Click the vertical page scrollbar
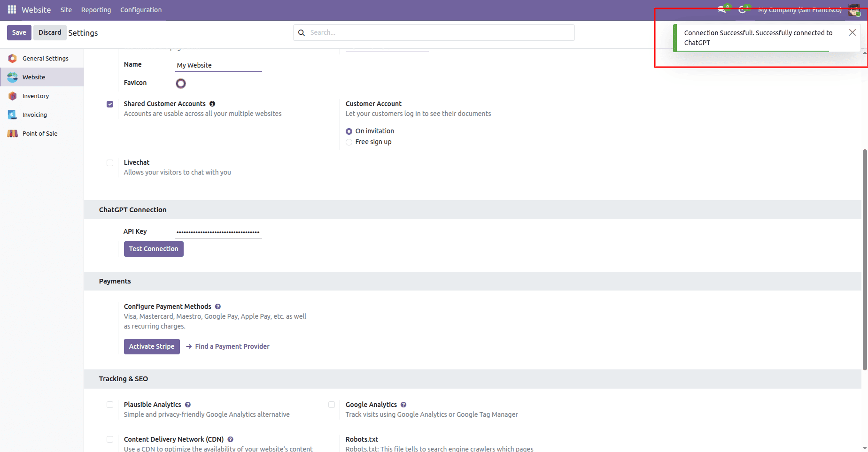 (865, 260)
